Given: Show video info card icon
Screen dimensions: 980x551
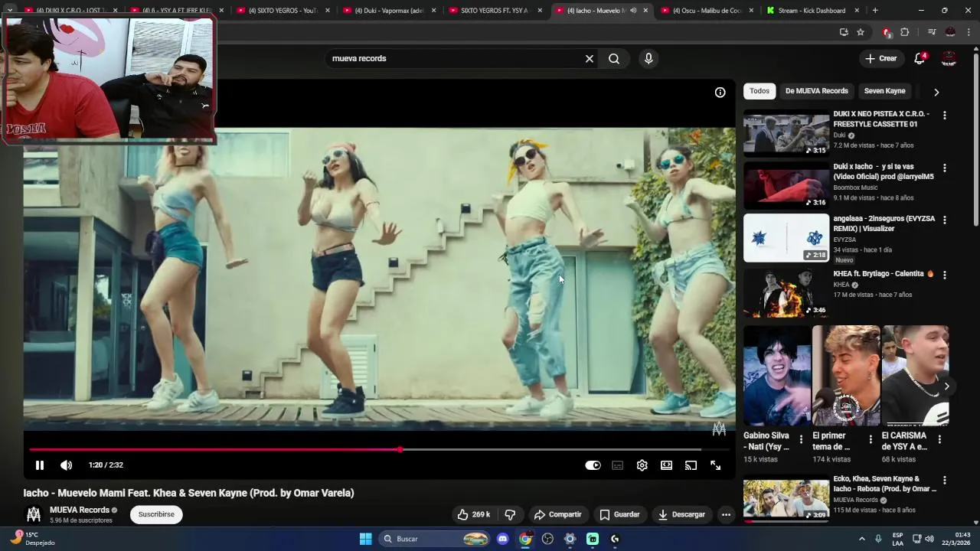Looking at the screenshot, I should pos(720,93).
